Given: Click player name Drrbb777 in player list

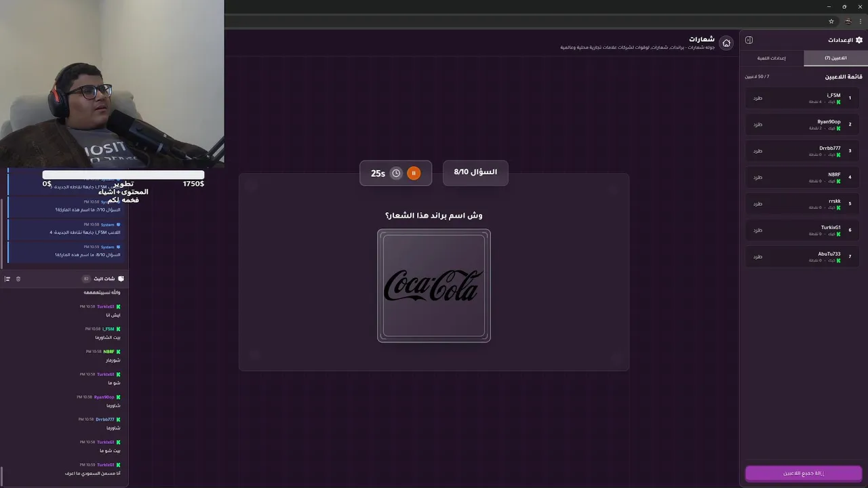Looking at the screenshot, I should click(830, 148).
